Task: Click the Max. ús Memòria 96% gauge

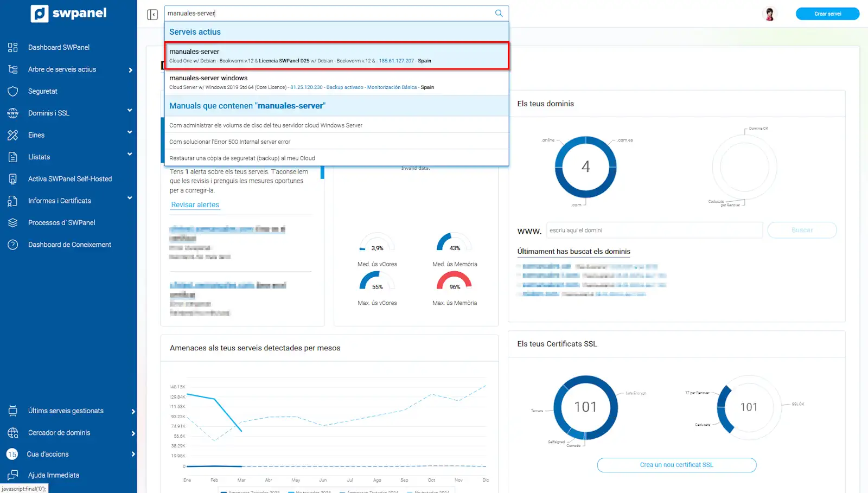Action: click(455, 281)
